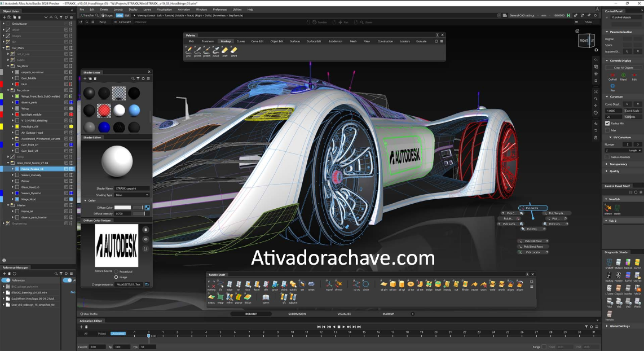
Task: Click the 'nothing' pick tool in Subdiv Shelf
Action: click(211, 285)
